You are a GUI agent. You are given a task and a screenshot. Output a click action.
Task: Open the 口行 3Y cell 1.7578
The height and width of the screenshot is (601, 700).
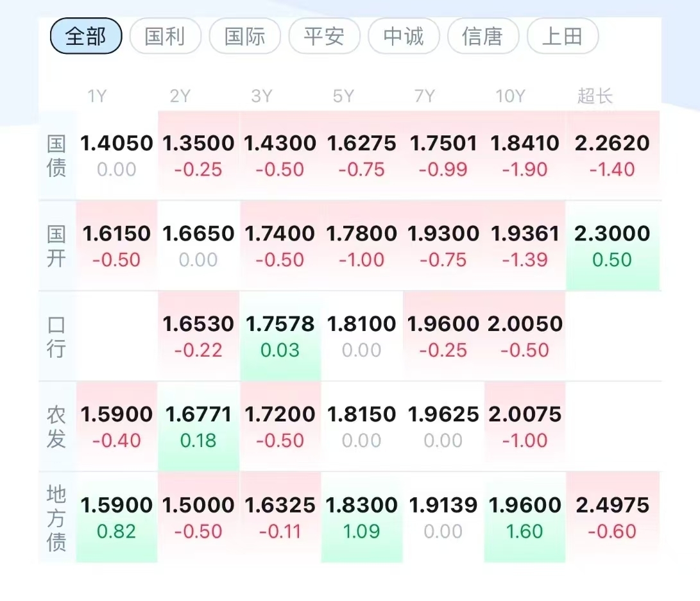coord(280,336)
